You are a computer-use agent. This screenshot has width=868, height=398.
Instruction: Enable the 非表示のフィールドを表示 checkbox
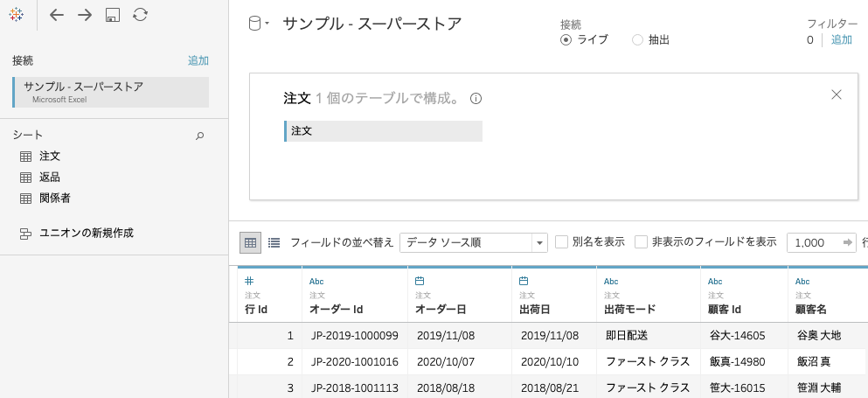[x=641, y=242]
